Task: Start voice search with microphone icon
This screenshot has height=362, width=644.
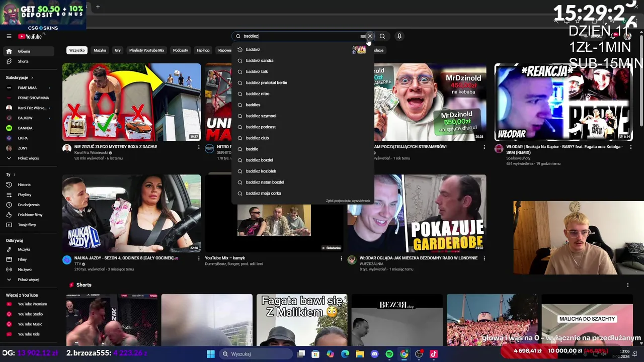Action: (x=399, y=36)
